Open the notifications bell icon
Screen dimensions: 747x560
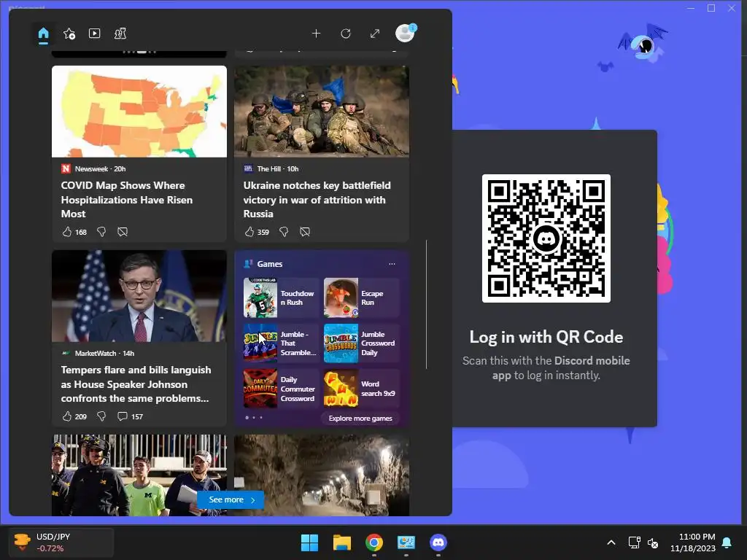tap(727, 542)
